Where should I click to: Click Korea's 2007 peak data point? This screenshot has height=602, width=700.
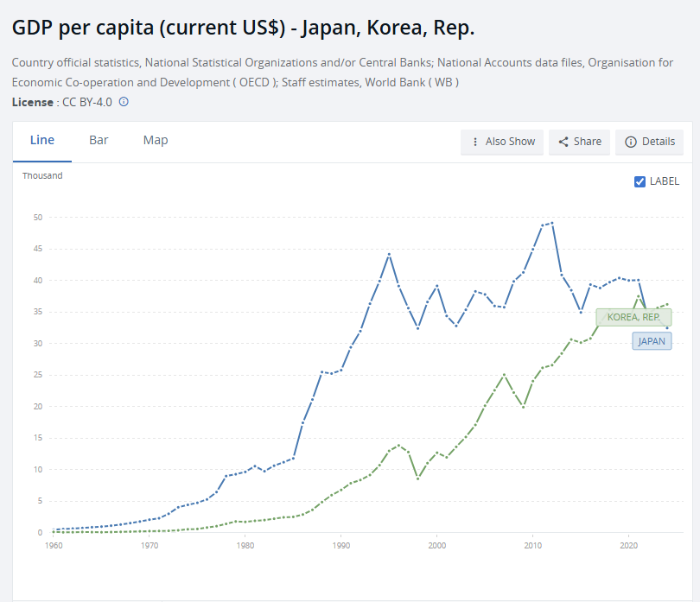coord(504,374)
